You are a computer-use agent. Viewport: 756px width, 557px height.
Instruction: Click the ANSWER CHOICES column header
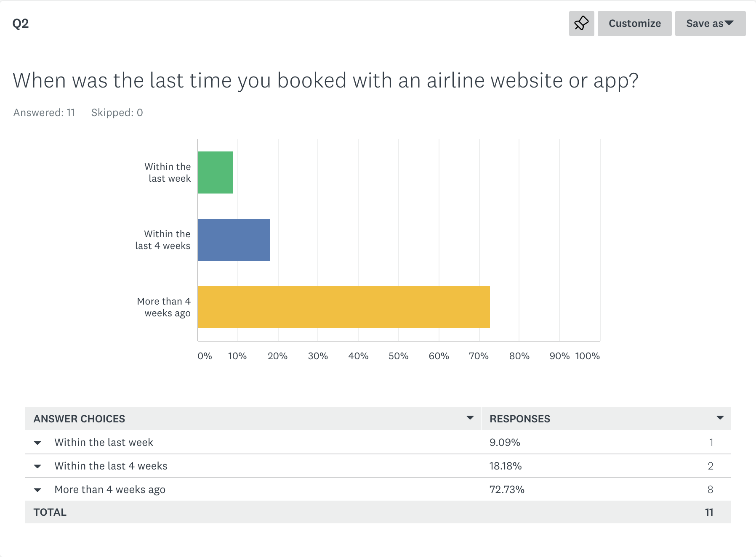tap(79, 419)
